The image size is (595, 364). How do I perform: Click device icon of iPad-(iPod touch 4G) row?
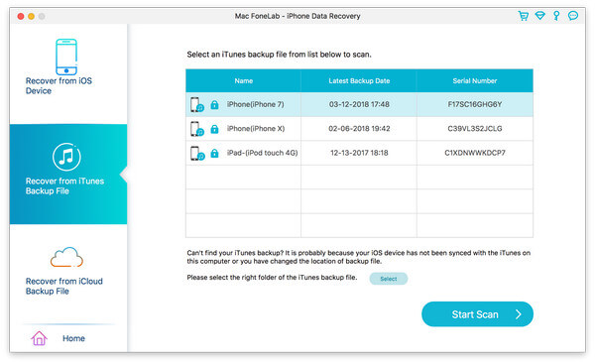[197, 154]
